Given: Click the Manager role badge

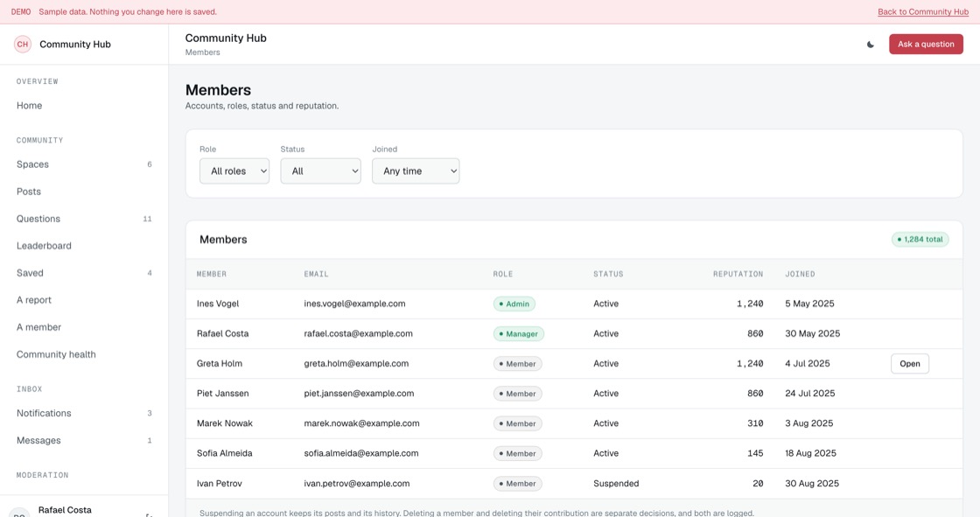Looking at the screenshot, I should (x=518, y=334).
